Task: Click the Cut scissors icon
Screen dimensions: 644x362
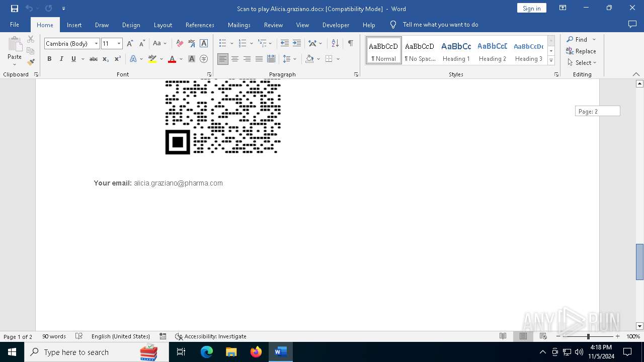Action: coord(31,39)
